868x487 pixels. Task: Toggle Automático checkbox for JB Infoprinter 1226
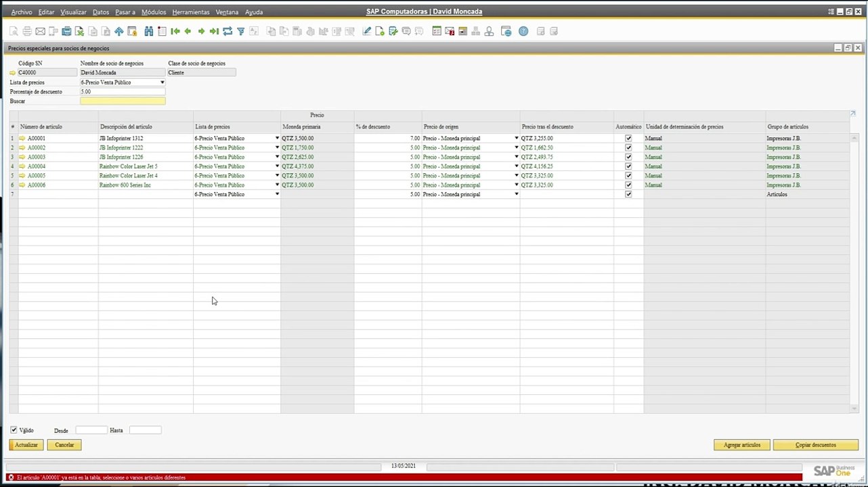coord(628,157)
